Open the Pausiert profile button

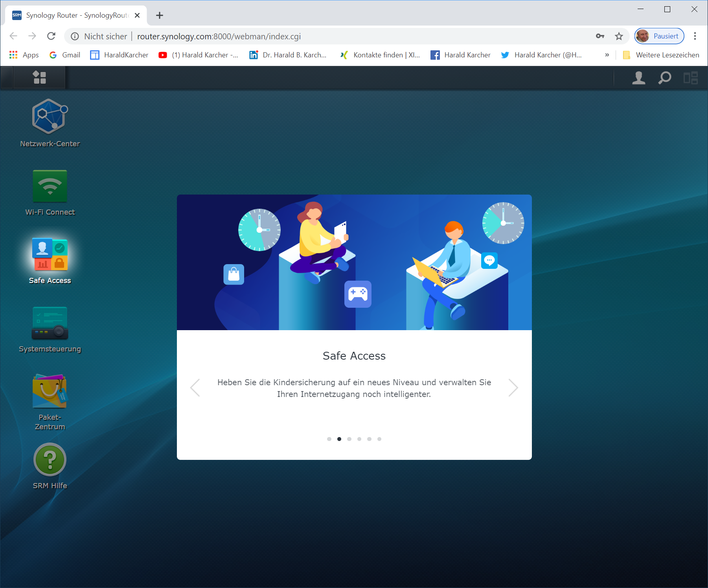point(659,36)
